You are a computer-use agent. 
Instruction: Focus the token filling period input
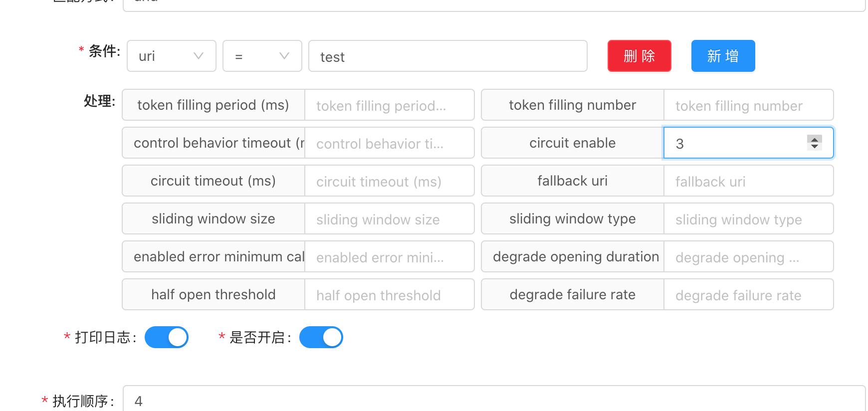pos(390,105)
